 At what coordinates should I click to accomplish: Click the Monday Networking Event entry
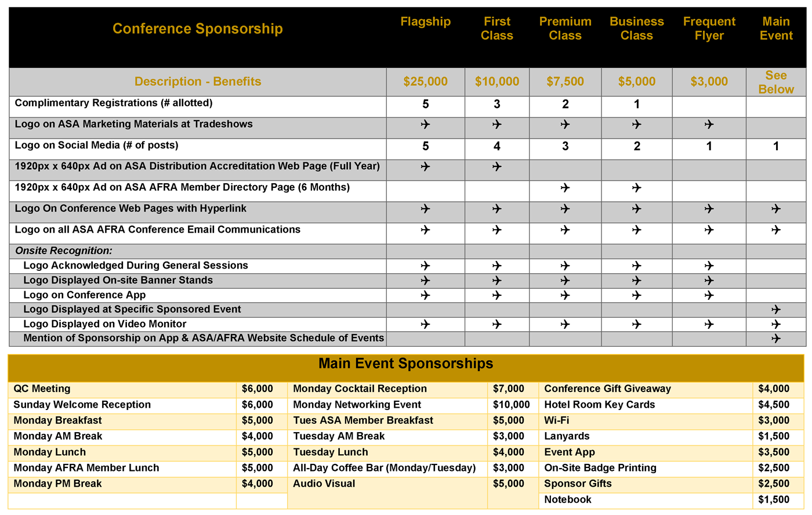pos(357,405)
